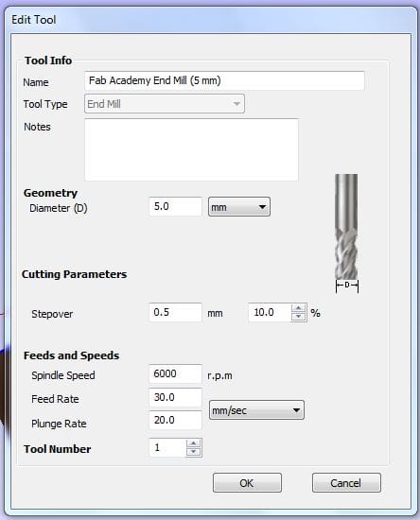Click the Stepover mm value field
This screenshot has width=420, height=520.
[x=176, y=312]
